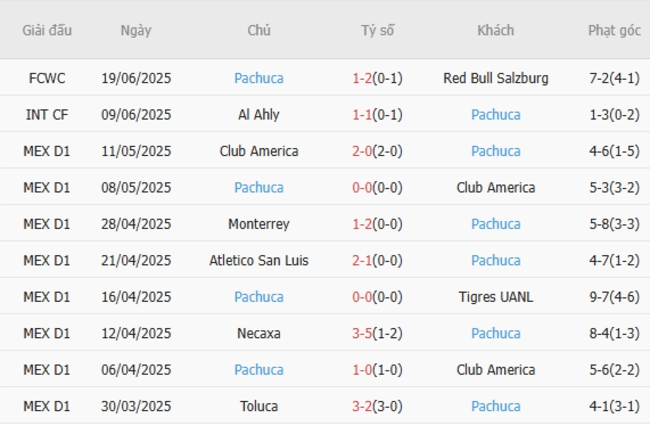Click the Giải đấu column header
This screenshot has height=426, width=650.
pos(47,31)
